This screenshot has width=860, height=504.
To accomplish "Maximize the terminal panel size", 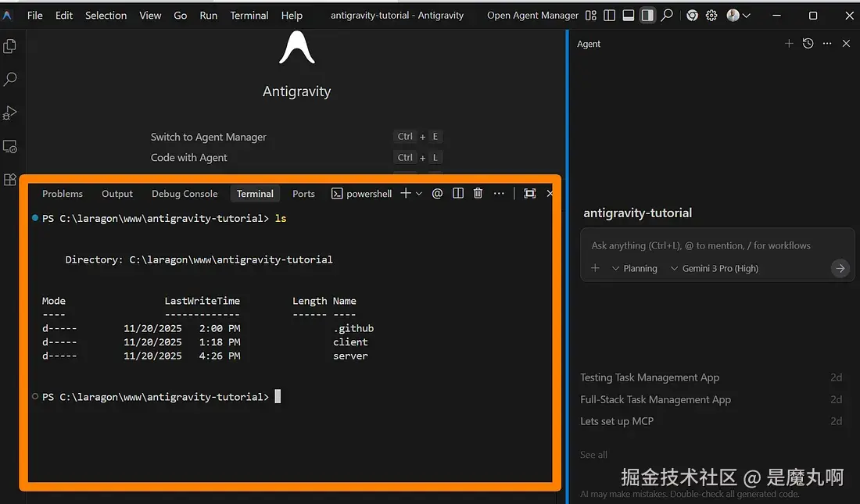I will pos(530,193).
